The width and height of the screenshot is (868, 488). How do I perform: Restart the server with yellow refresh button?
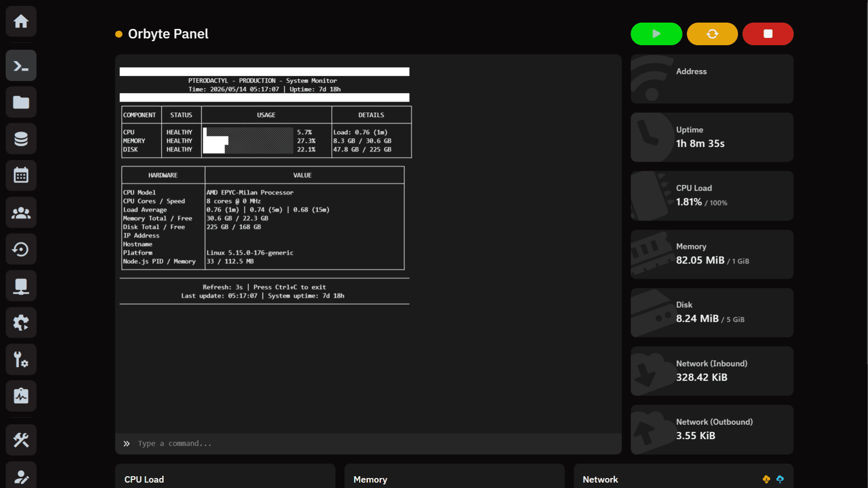click(712, 34)
